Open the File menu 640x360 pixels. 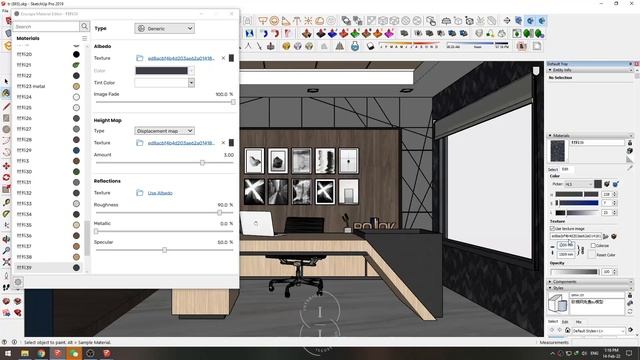tap(5, 11)
